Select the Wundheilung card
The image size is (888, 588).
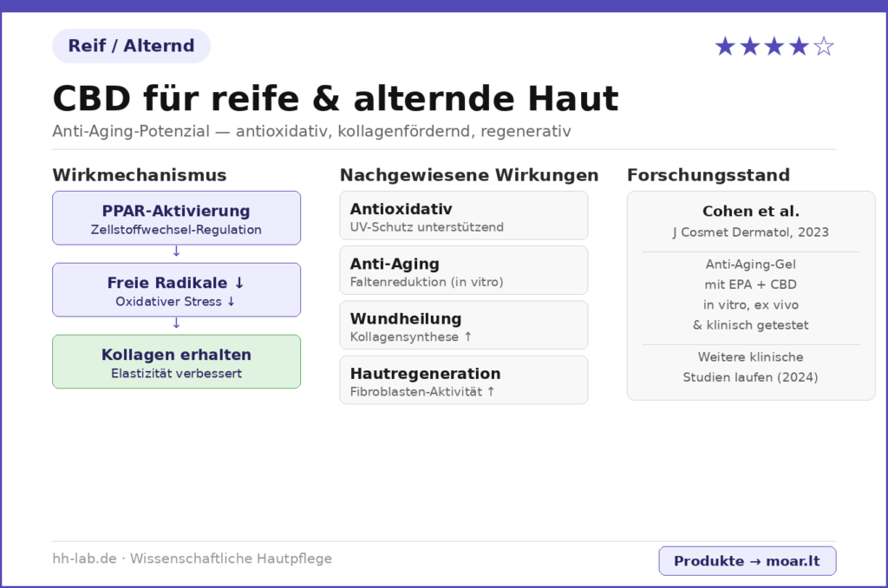pyautogui.click(x=463, y=325)
